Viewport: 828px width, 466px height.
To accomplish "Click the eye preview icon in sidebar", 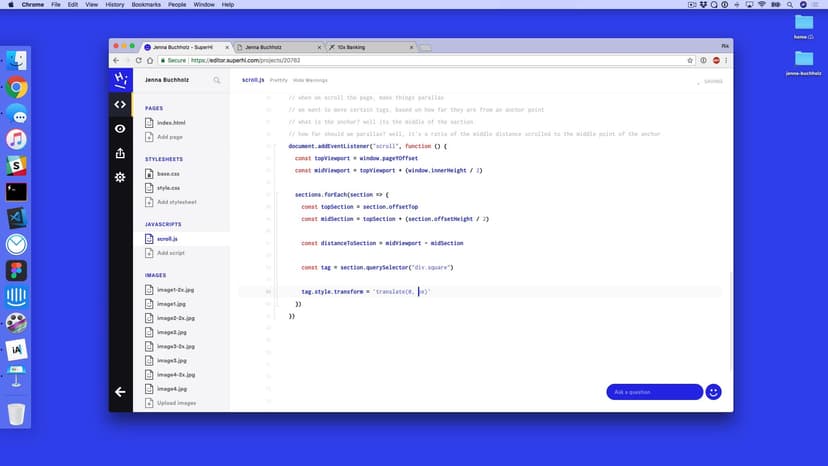I will coord(120,128).
